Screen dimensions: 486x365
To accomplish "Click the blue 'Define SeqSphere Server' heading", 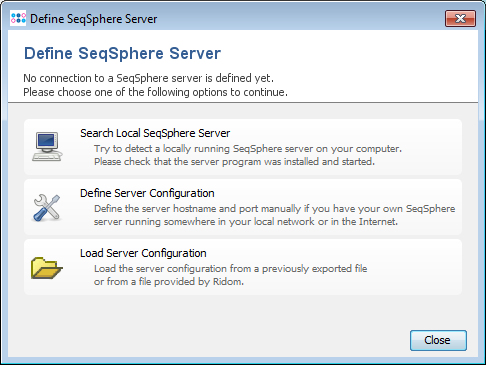I will click(x=122, y=53).
